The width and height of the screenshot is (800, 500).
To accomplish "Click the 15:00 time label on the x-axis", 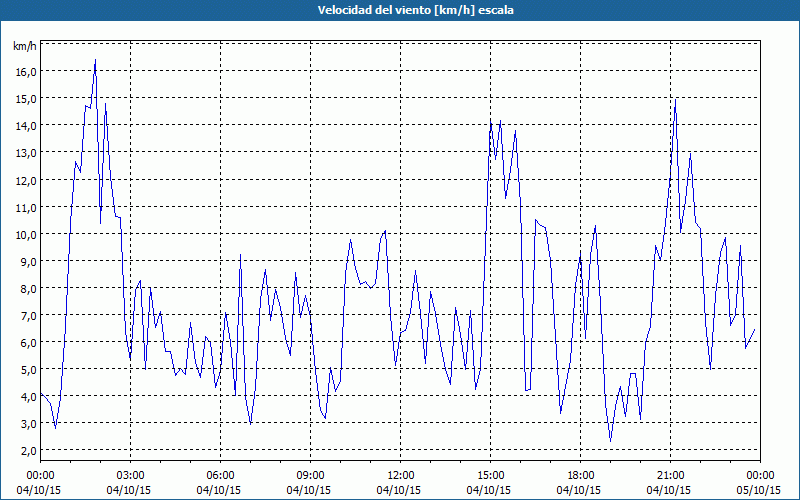I will point(490,476).
